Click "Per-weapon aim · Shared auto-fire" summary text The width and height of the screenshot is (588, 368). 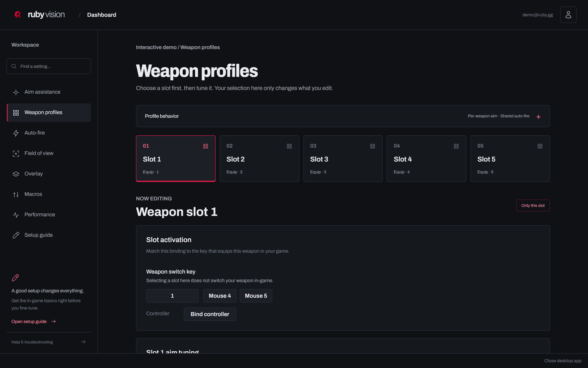click(498, 116)
